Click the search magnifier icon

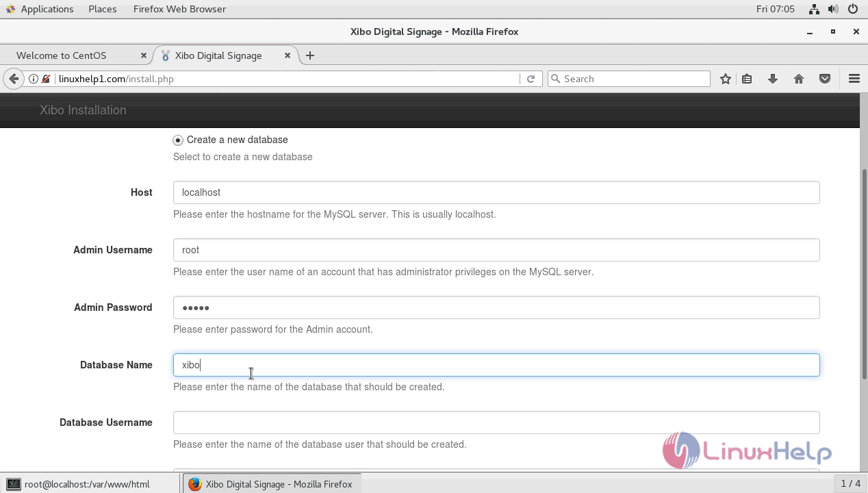[556, 79]
